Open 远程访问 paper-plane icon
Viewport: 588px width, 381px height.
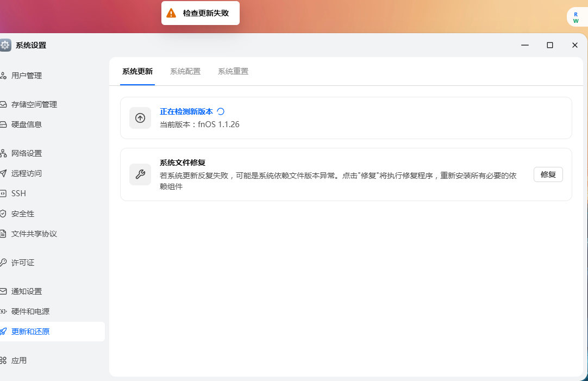(3, 173)
